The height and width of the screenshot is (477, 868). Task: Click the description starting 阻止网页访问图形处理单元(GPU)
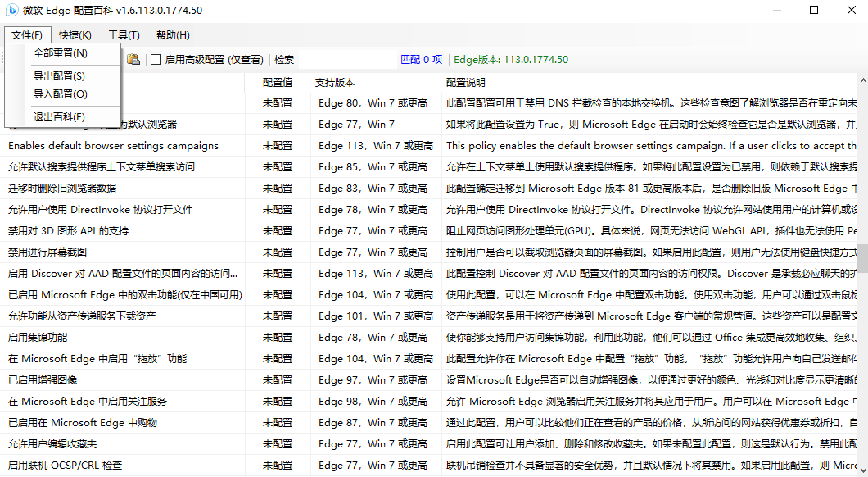click(652, 231)
